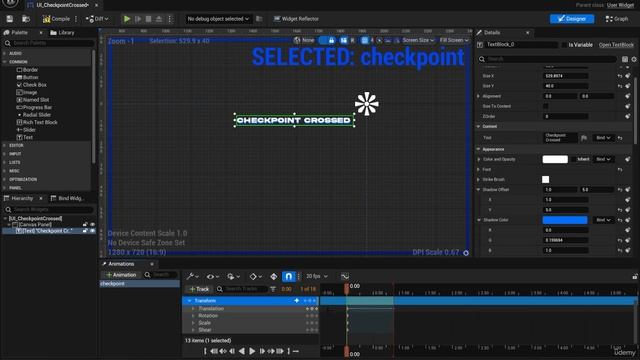Open the key interpolation diamond menu

click(256, 276)
